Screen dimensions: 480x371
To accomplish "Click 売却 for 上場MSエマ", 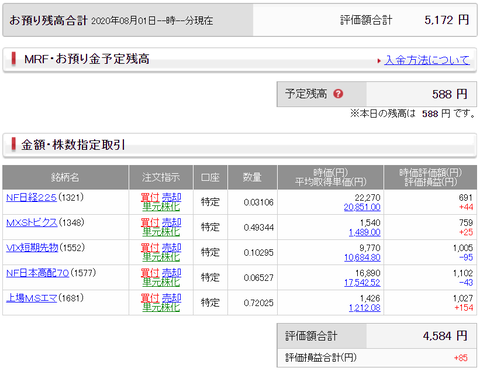I will (x=171, y=298).
